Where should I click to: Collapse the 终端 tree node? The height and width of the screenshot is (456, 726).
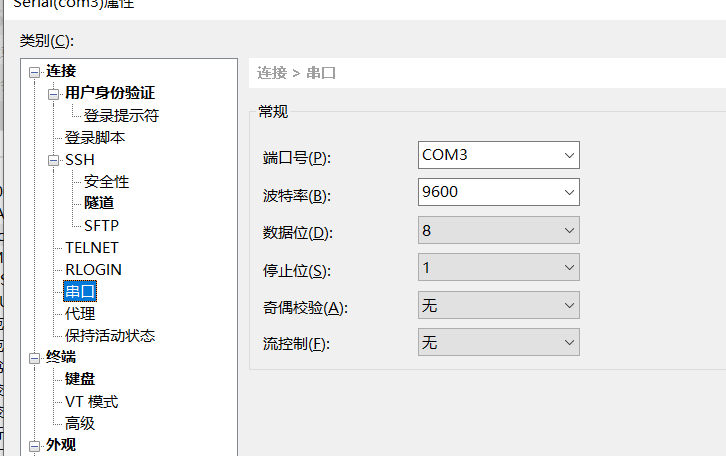(35, 357)
